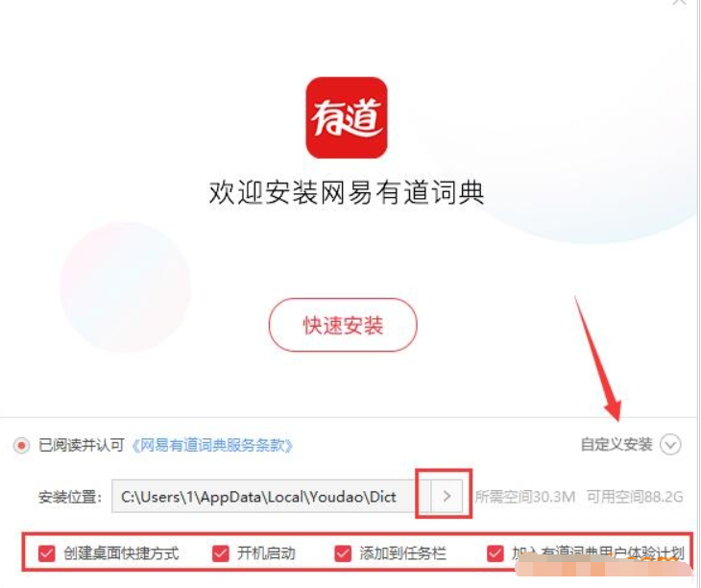The width and height of the screenshot is (701, 588).
Task: Uncheck the 加入有道词典用户体验计划 checkbox
Action: (495, 553)
